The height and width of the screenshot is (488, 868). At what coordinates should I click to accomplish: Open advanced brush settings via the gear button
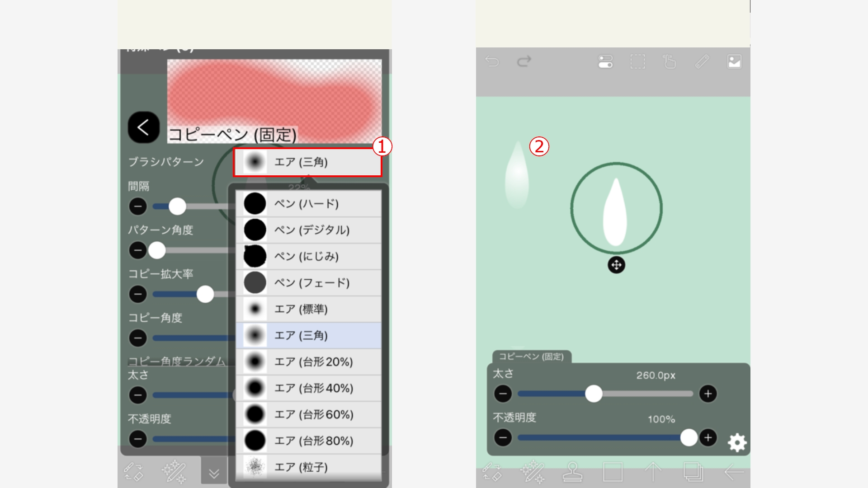coord(738,443)
